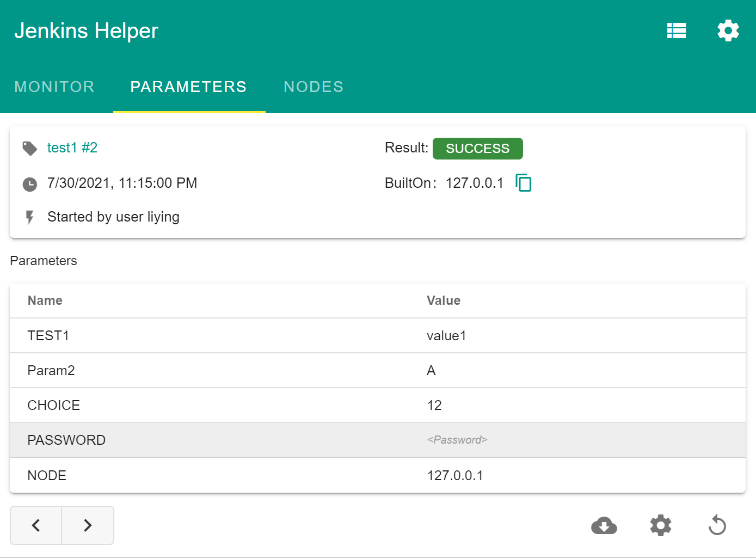Click the clock icon next to build time
This screenshot has width=756, height=558.
coord(29,185)
